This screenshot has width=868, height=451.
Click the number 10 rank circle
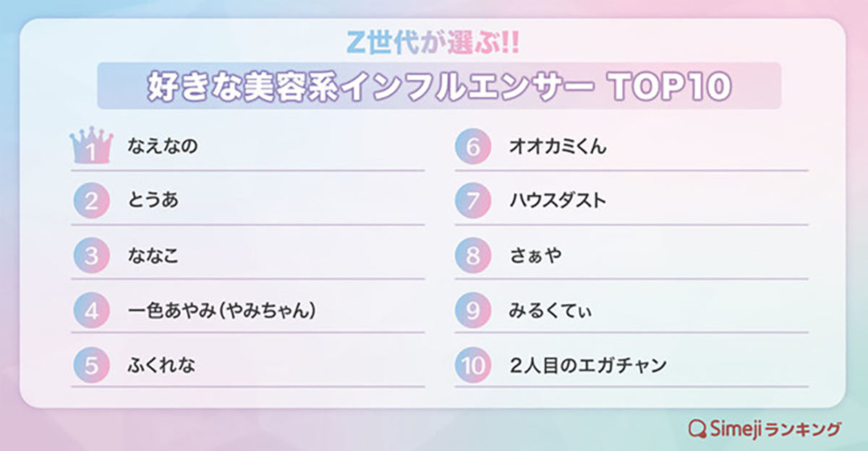[473, 365]
